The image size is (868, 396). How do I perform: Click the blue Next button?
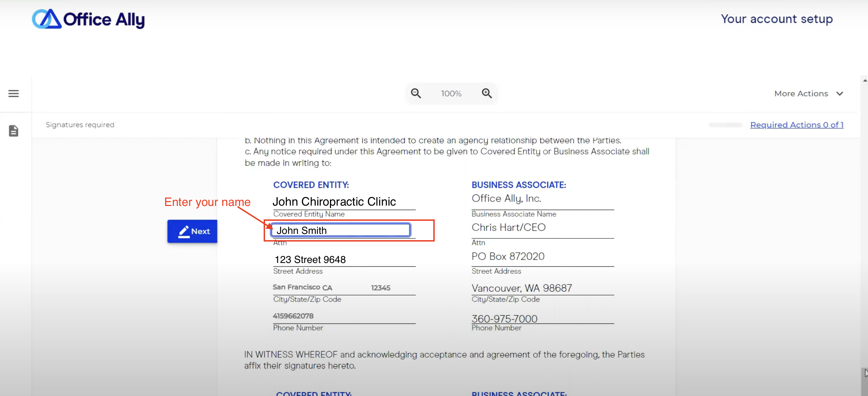pyautogui.click(x=192, y=231)
